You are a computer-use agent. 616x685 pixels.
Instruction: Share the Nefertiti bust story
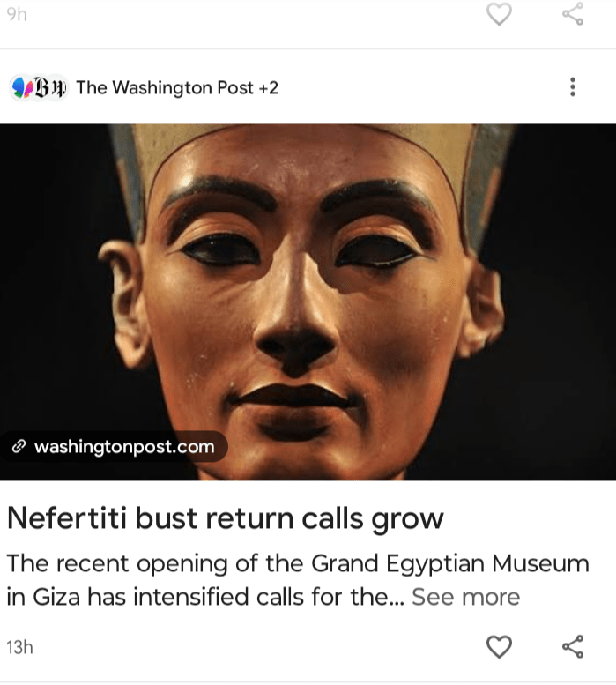pos(573,646)
